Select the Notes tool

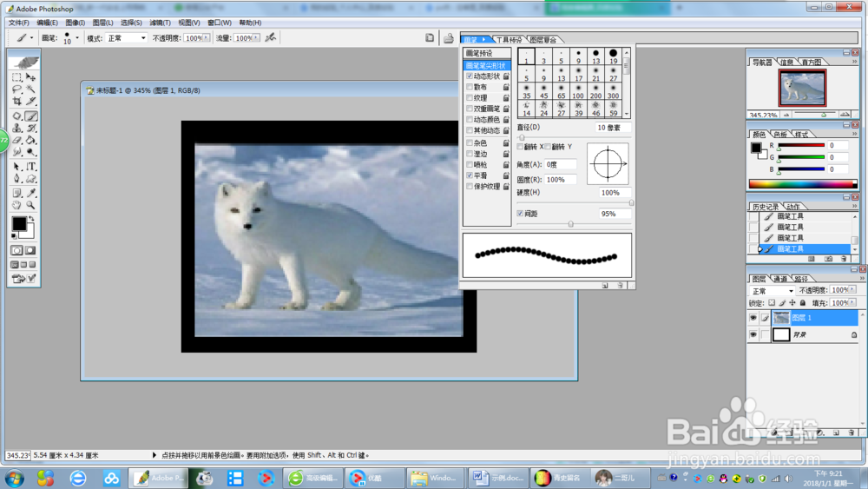point(16,194)
